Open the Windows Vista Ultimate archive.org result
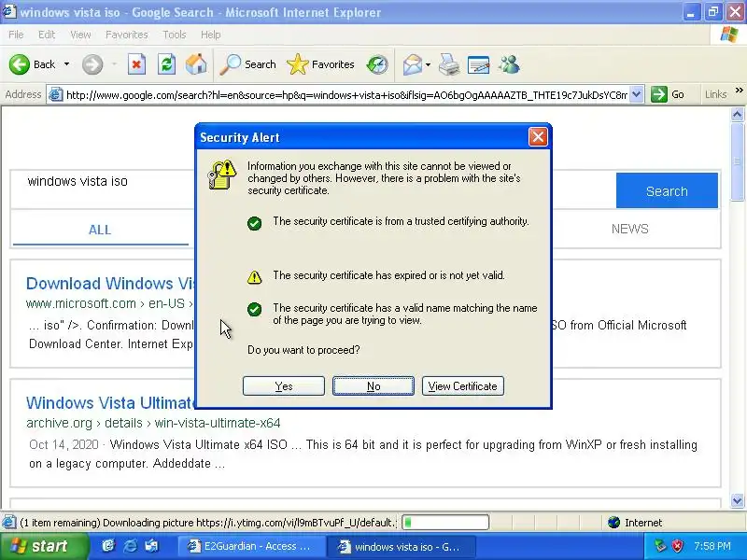747x560 pixels. point(110,403)
